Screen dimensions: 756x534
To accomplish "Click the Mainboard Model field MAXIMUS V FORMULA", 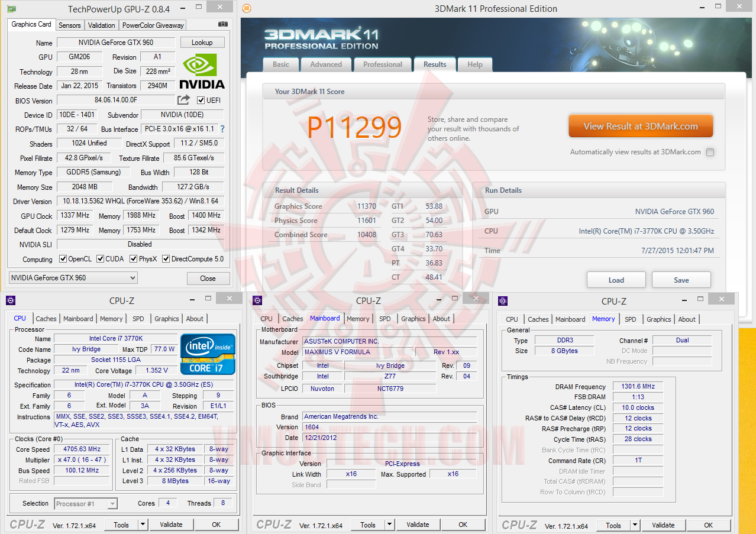I will pyautogui.click(x=358, y=352).
